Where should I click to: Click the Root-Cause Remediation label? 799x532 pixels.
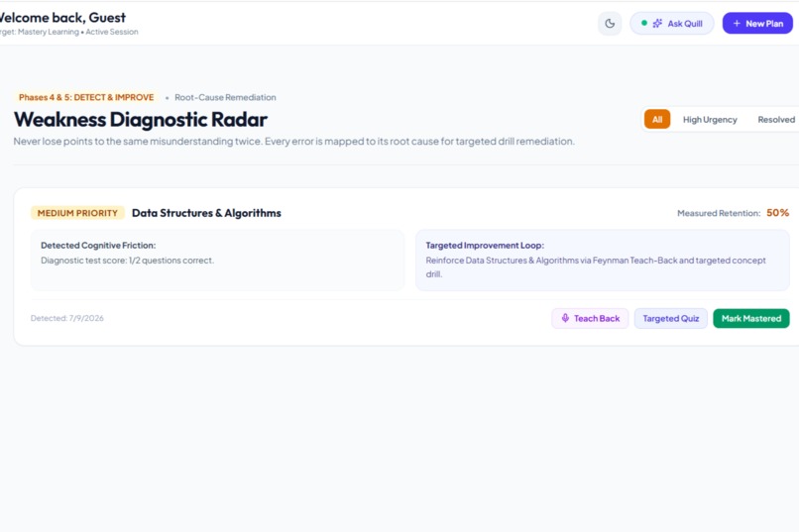pos(225,97)
